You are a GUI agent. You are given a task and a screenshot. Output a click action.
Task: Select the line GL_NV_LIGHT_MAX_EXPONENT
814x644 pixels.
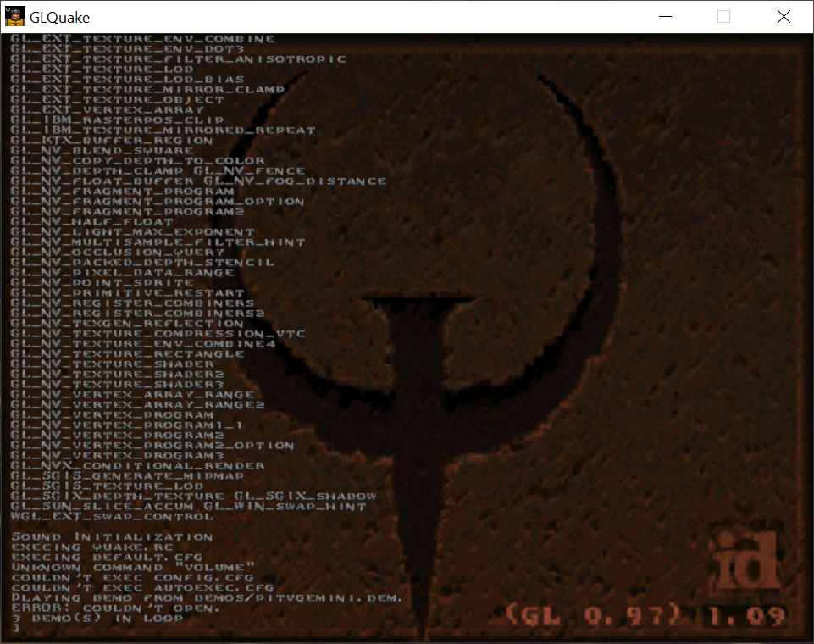pyautogui.click(x=132, y=232)
